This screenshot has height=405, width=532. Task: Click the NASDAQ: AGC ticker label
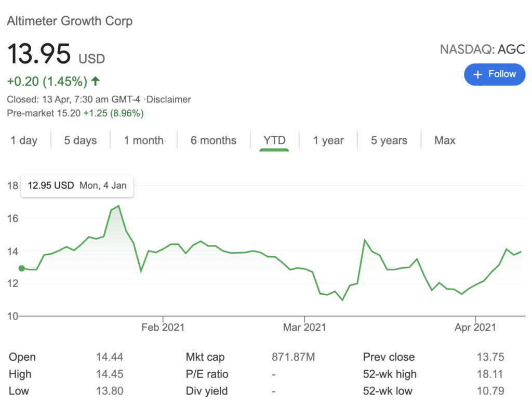(x=482, y=49)
